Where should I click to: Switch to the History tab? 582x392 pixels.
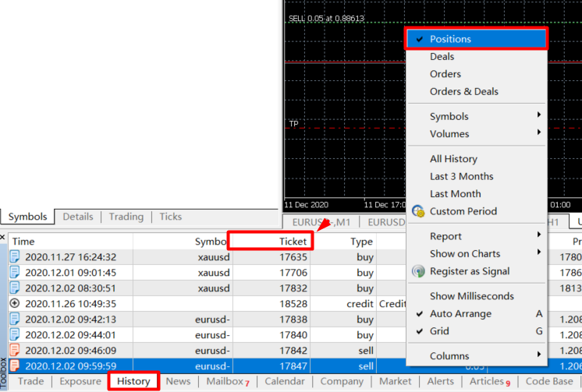pyautogui.click(x=133, y=381)
